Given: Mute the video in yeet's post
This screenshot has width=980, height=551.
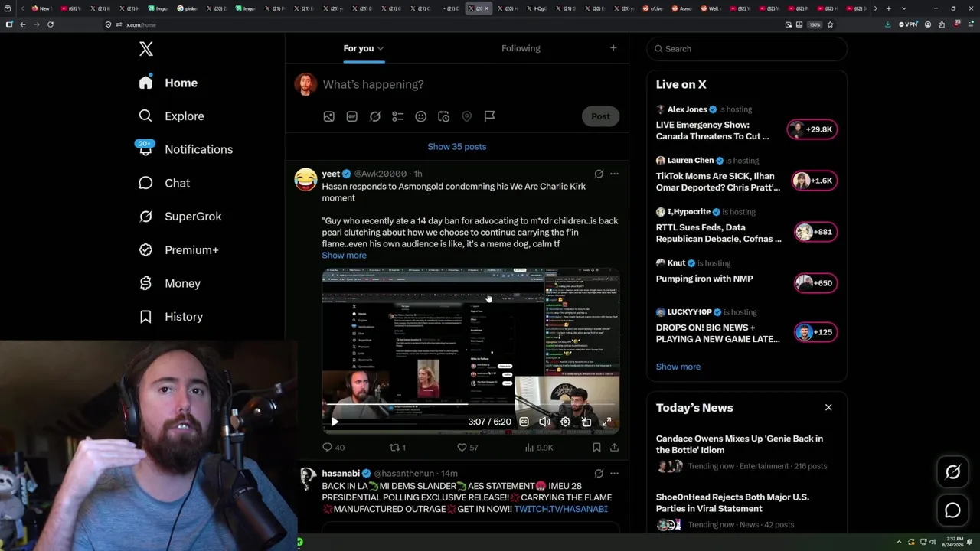Looking at the screenshot, I should (x=544, y=422).
